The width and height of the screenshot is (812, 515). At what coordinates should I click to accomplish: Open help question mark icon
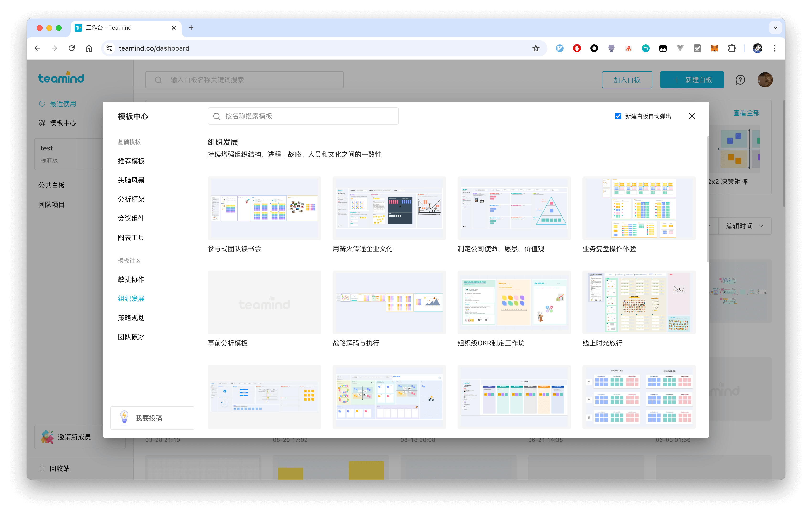click(x=740, y=80)
